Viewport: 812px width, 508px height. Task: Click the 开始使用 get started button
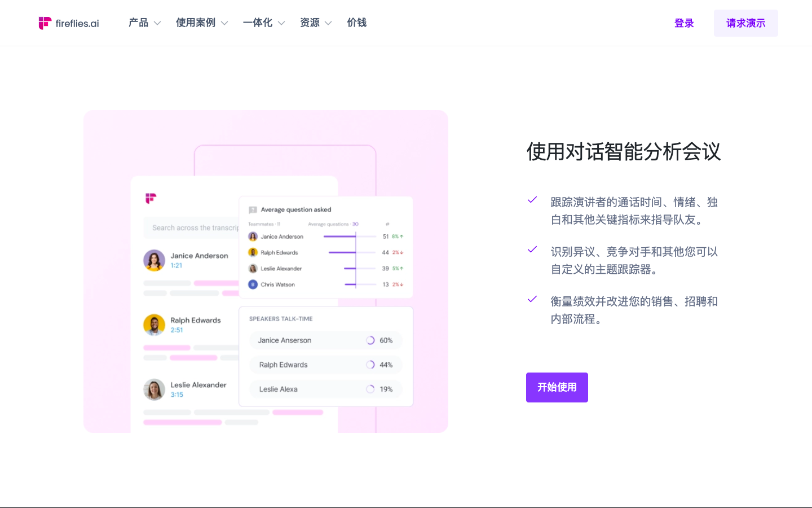[x=557, y=387]
